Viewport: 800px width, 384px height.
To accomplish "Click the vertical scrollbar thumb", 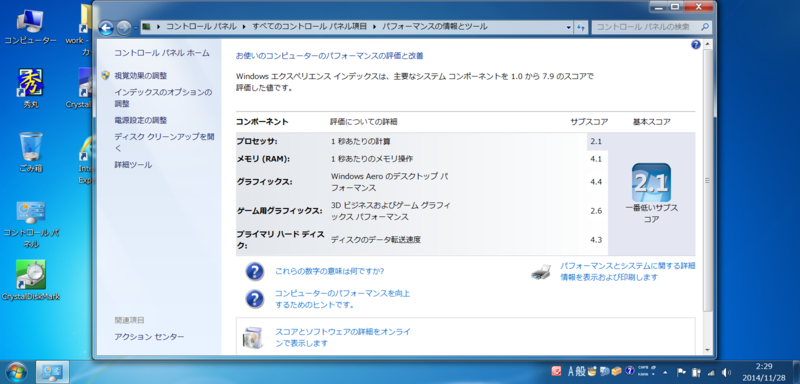I will pyautogui.click(x=707, y=180).
